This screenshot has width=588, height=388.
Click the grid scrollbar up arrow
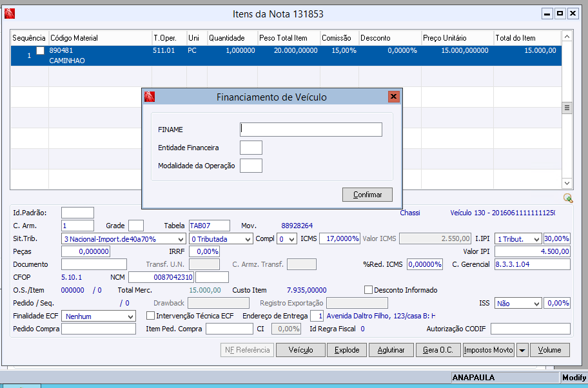(x=567, y=36)
